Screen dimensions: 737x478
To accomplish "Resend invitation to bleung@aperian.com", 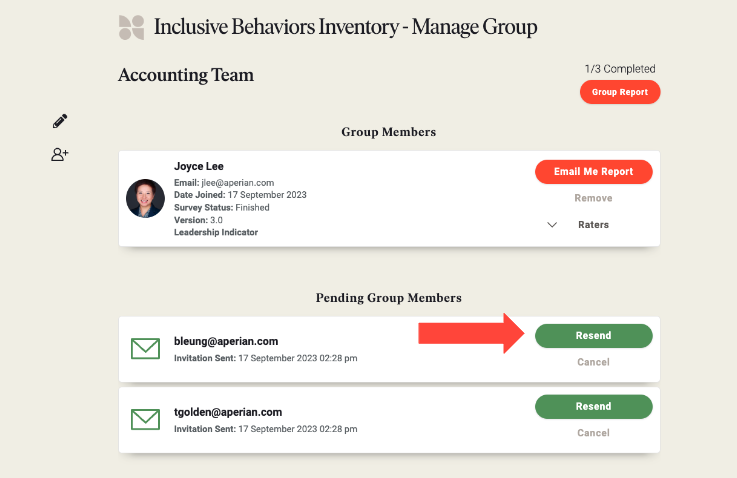I will tap(594, 336).
